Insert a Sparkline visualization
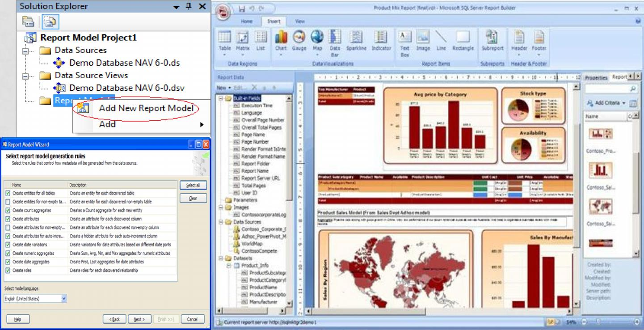644x330 pixels. [x=356, y=41]
